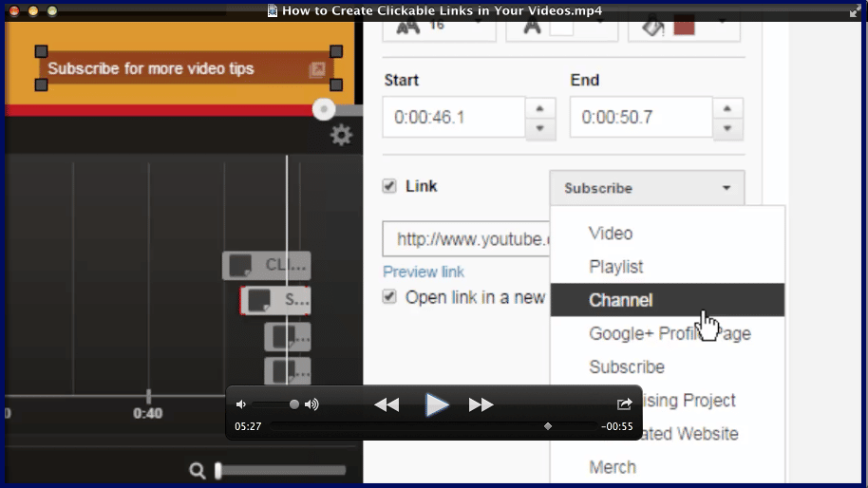This screenshot has height=488, width=868.
Task: Pick the red background color swatch
Action: coord(684,27)
